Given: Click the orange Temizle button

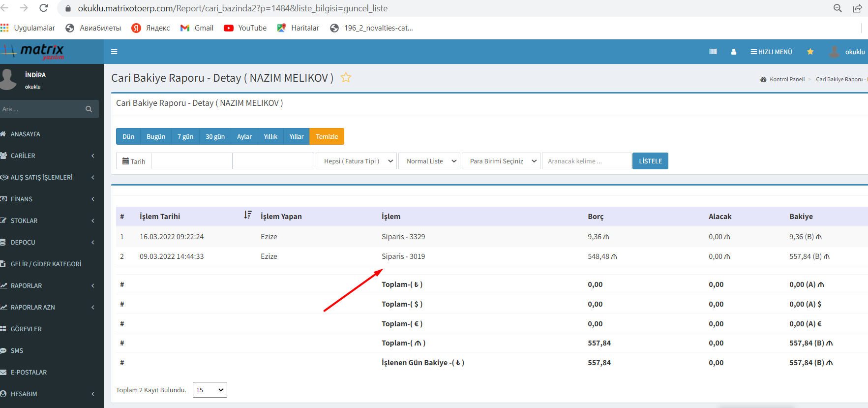Looking at the screenshot, I should point(327,137).
